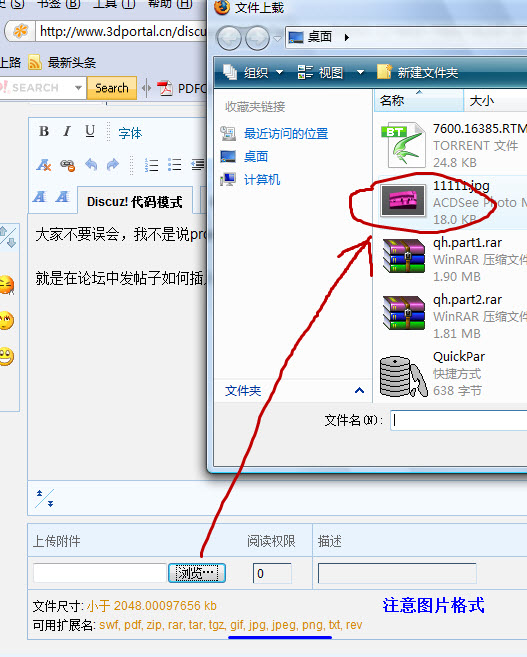Image resolution: width=527 pixels, height=657 pixels.
Task: Click the 浏览 browse button
Action: click(x=197, y=573)
